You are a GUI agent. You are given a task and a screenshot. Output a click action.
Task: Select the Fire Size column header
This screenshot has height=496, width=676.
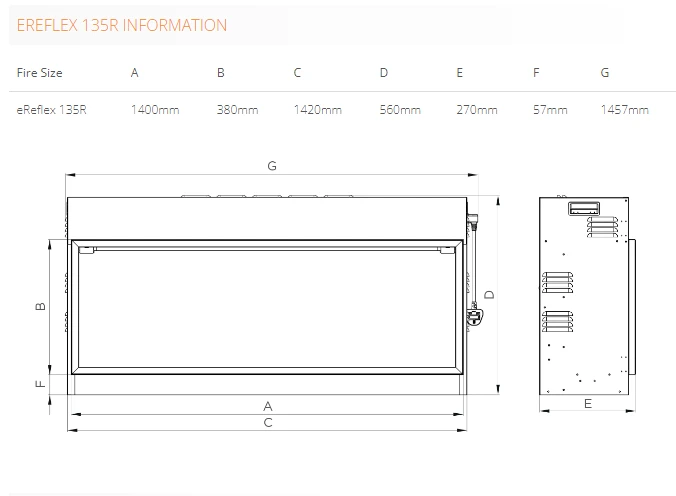[x=39, y=73]
